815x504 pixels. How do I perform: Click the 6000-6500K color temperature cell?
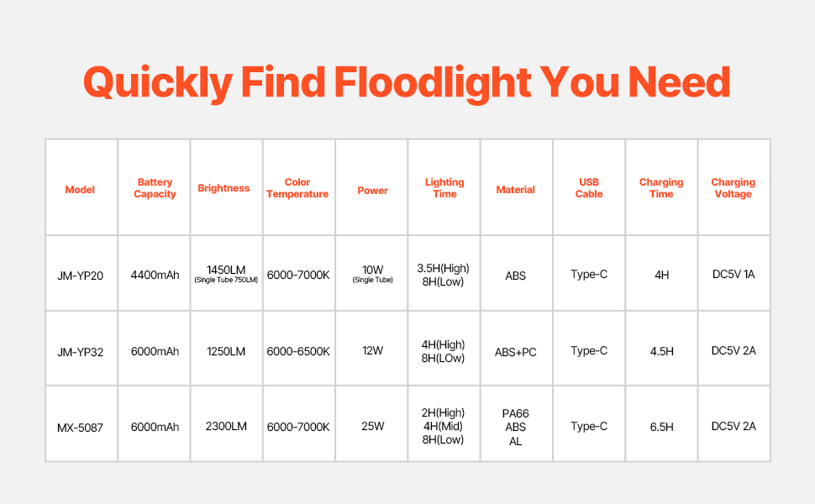point(298,351)
